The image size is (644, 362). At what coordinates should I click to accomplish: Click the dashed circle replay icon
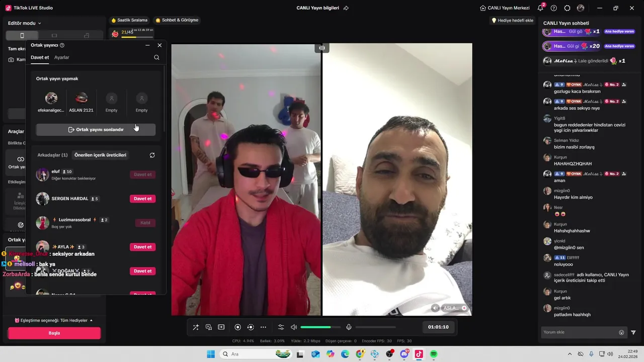(x=251, y=327)
